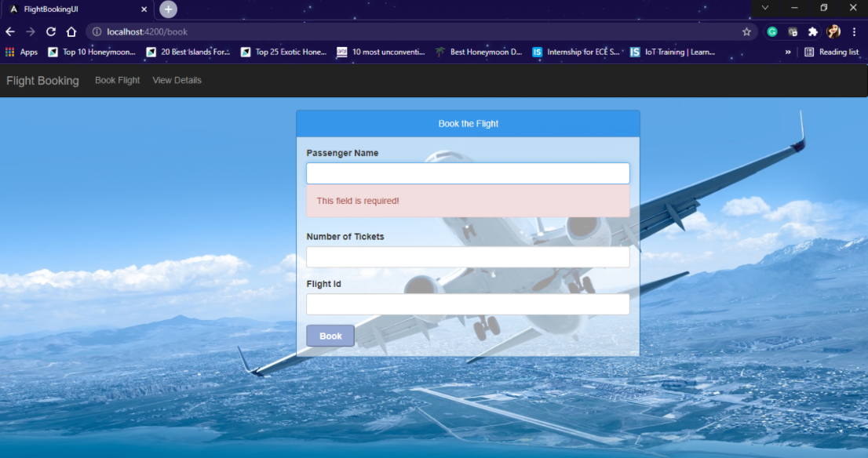Click the Home icon in the toolbar
This screenshot has width=868, height=458.
coord(71,33)
